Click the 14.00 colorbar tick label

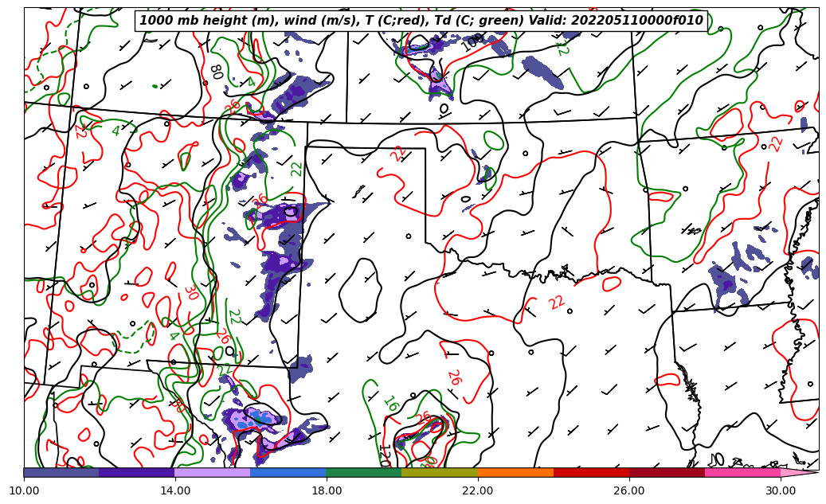pos(175,491)
